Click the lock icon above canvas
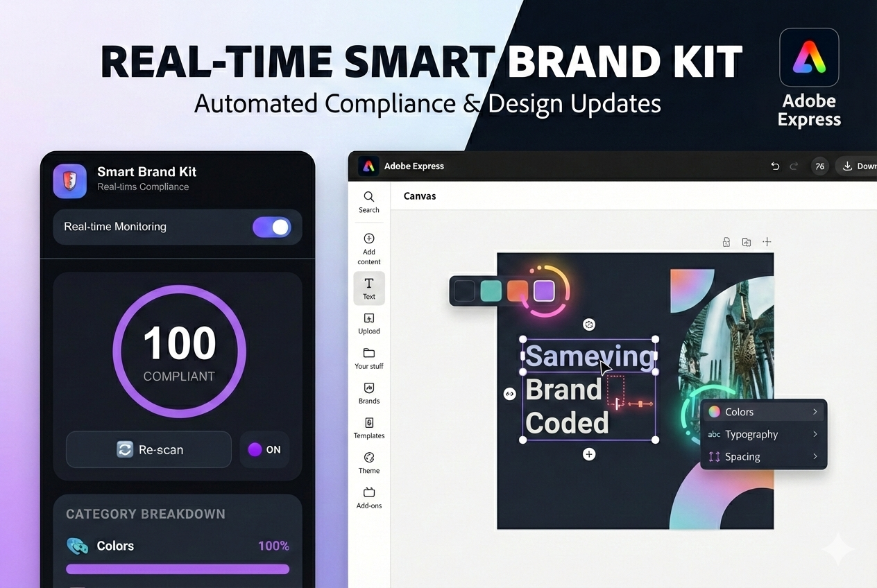 pyautogui.click(x=726, y=242)
